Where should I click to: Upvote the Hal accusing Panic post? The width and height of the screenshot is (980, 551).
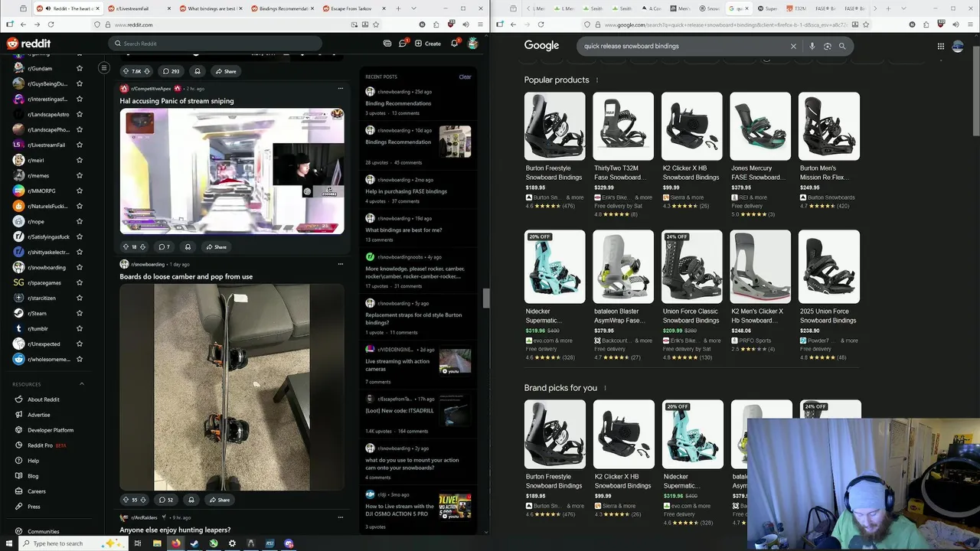[x=126, y=247]
